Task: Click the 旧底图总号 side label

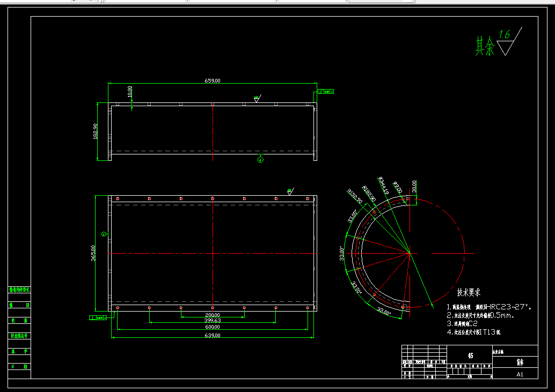Action: point(19,336)
